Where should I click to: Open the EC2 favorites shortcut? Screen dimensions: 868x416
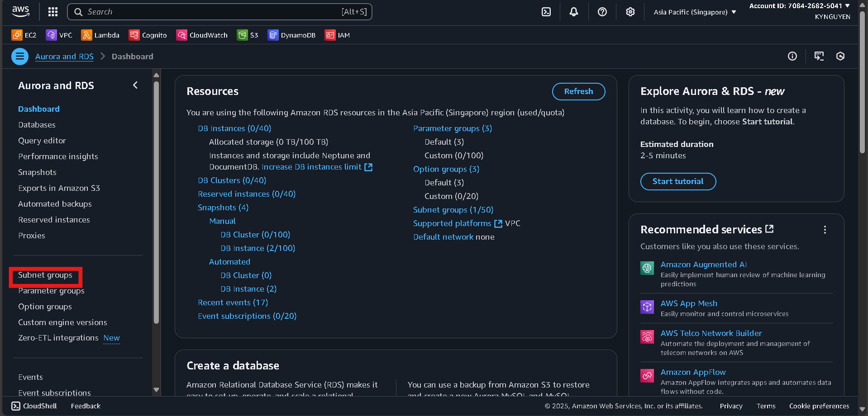(x=24, y=35)
